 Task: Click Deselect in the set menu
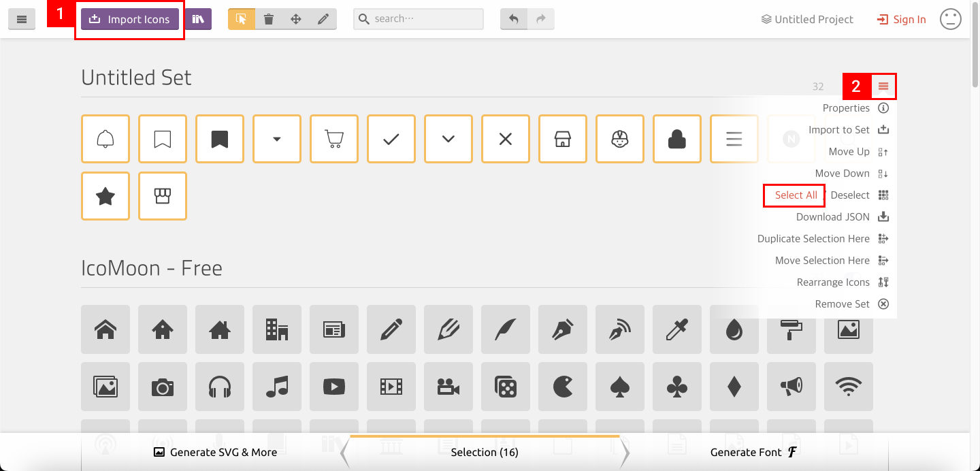point(850,195)
